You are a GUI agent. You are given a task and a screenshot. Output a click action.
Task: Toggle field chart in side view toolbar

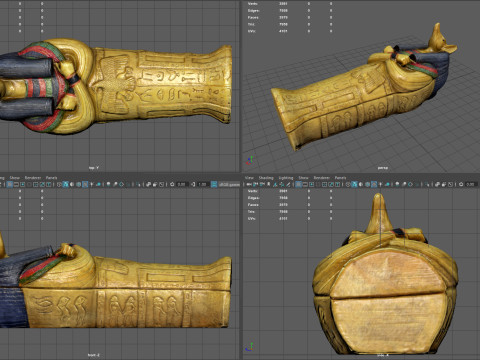pos(325,184)
